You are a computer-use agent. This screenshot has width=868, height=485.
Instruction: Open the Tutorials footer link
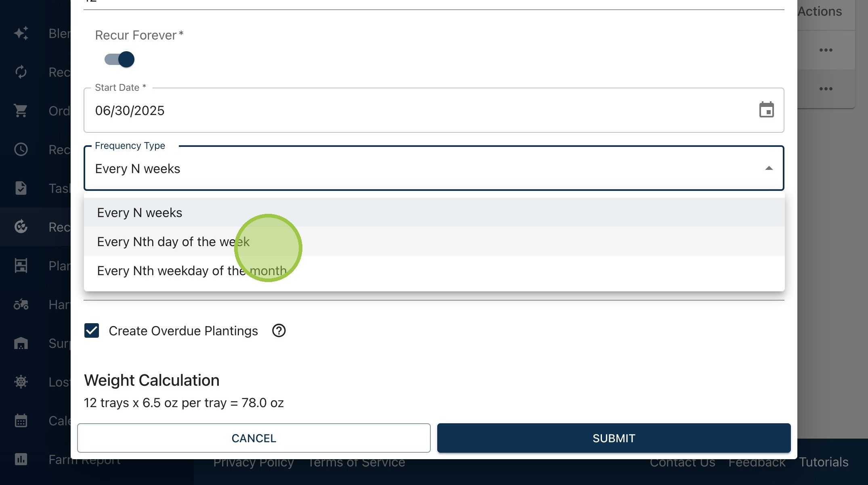coord(824,462)
